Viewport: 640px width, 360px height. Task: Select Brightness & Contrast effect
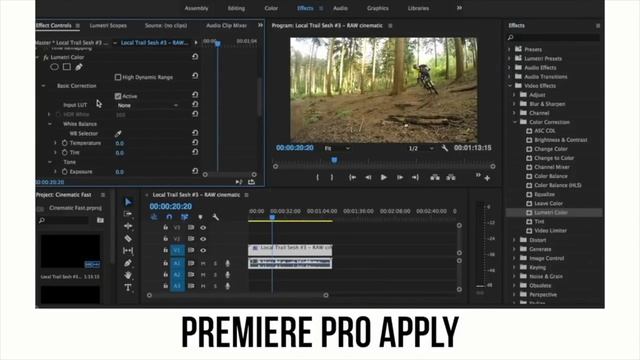pos(560,140)
